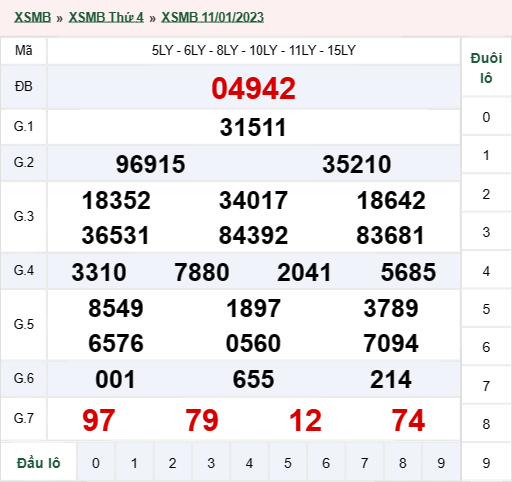512x482 pixels.
Task: Select Đầu lô digit 9
Action: [441, 463]
